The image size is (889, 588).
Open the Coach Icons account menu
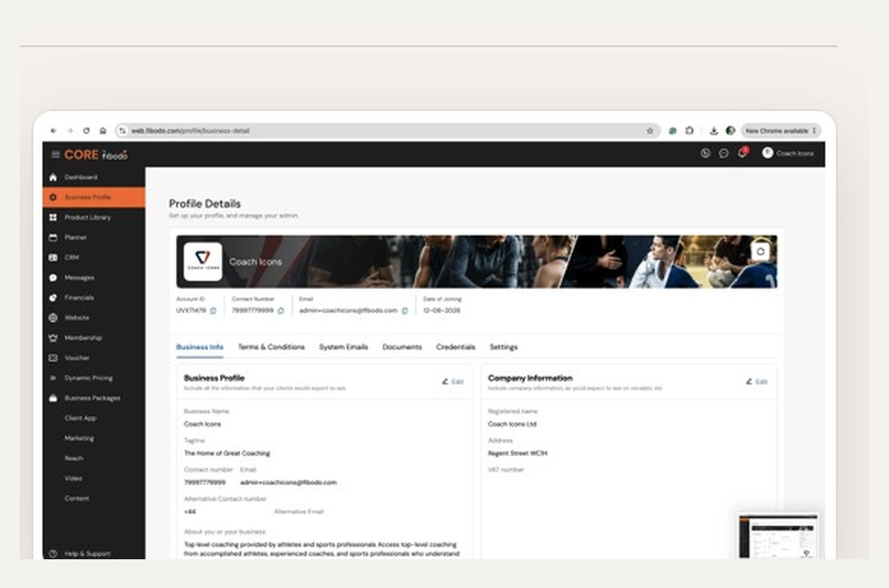pyautogui.click(x=788, y=153)
